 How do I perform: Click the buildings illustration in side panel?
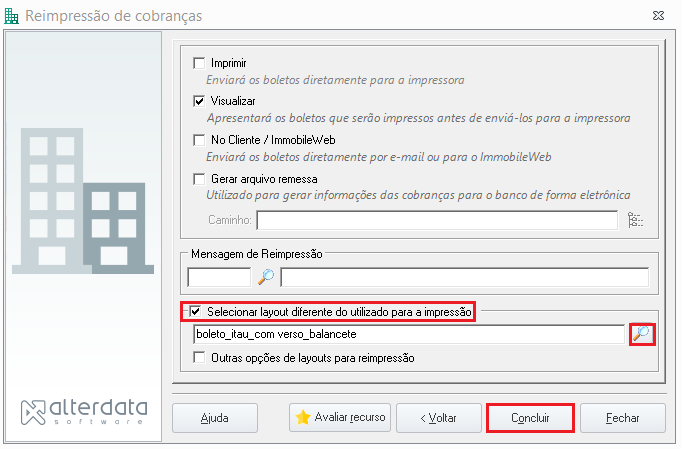83,201
